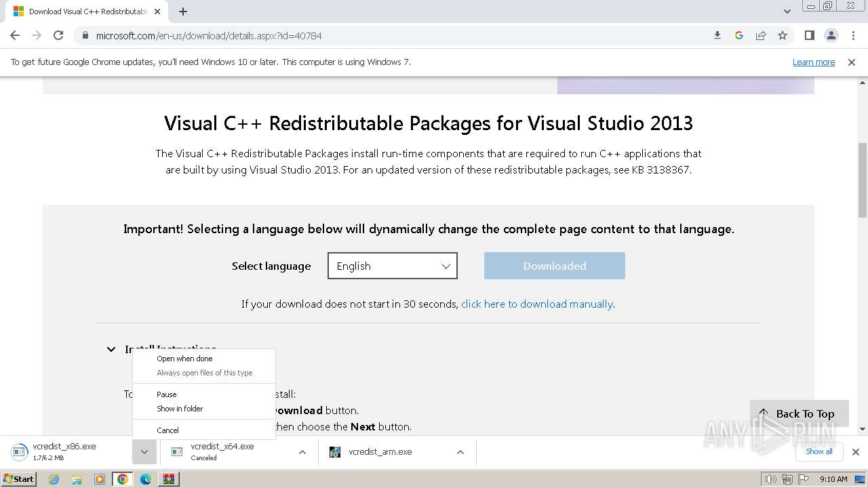Click the 'click here to download manually' link

tap(536, 304)
